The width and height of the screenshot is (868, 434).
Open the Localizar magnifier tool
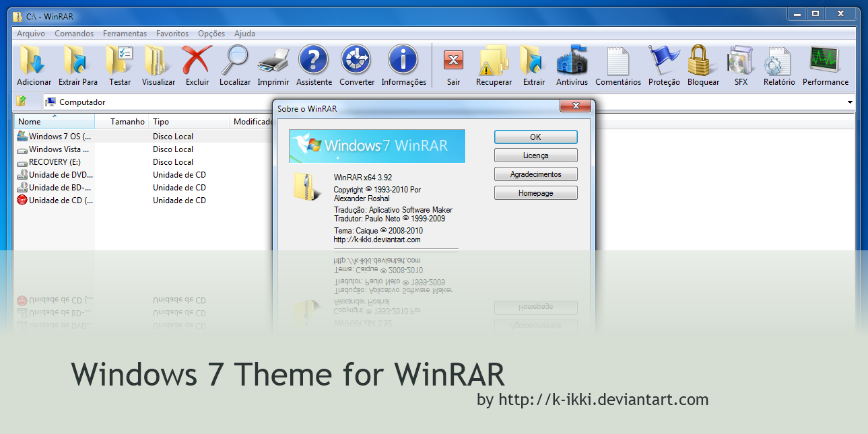pyautogui.click(x=235, y=62)
